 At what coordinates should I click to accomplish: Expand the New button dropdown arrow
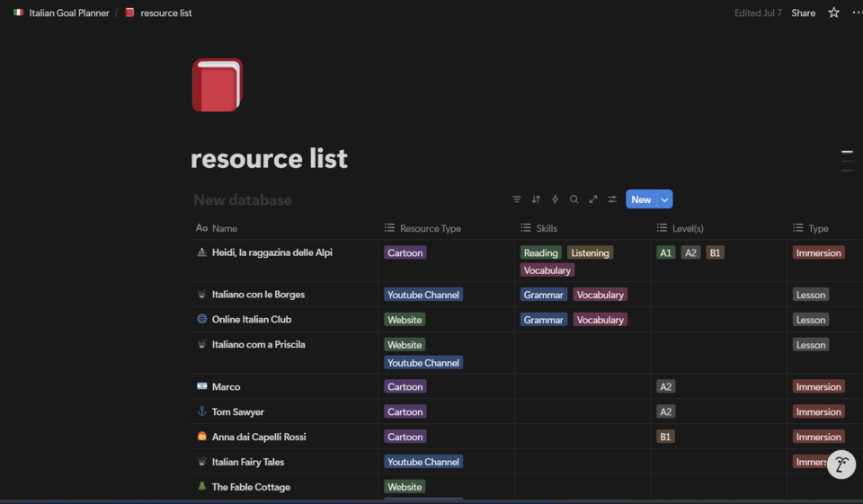click(x=665, y=199)
